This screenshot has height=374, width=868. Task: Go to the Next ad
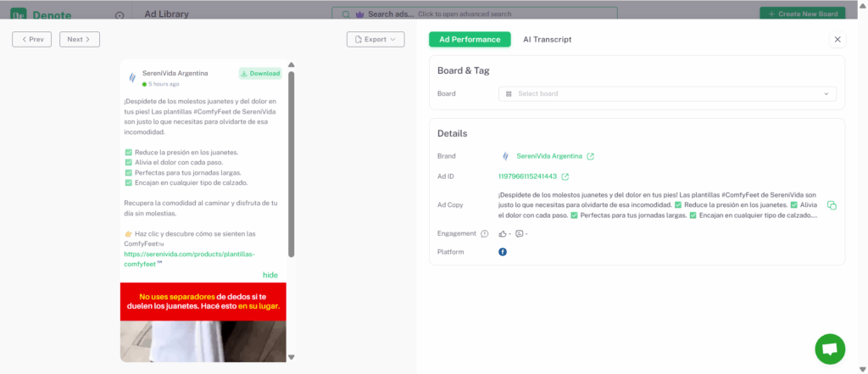80,40
